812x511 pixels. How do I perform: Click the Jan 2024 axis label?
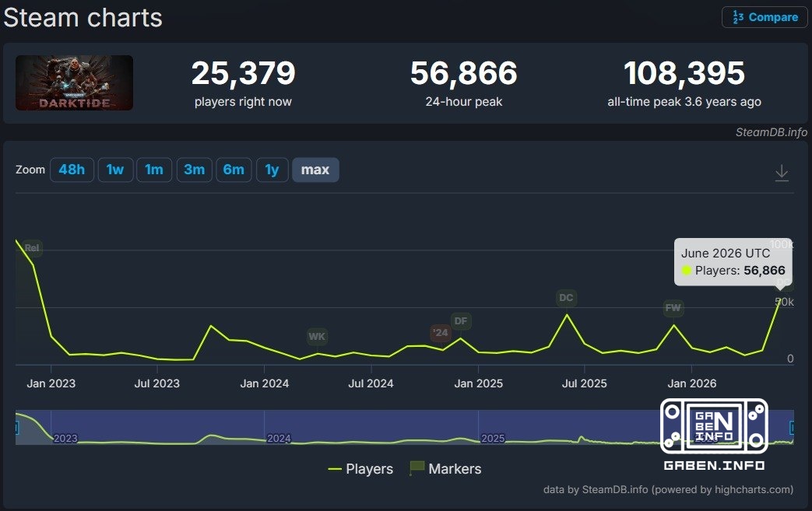click(264, 383)
